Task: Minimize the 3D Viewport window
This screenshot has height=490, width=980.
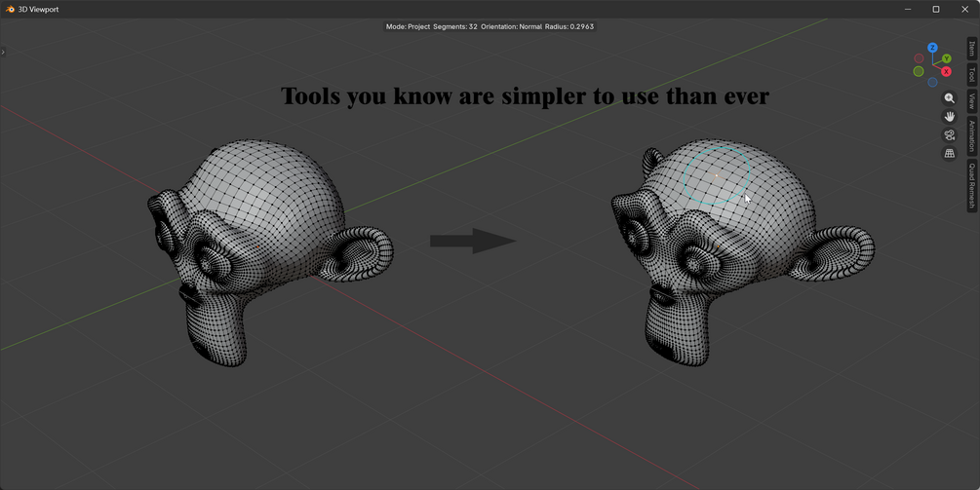Action: (908, 9)
